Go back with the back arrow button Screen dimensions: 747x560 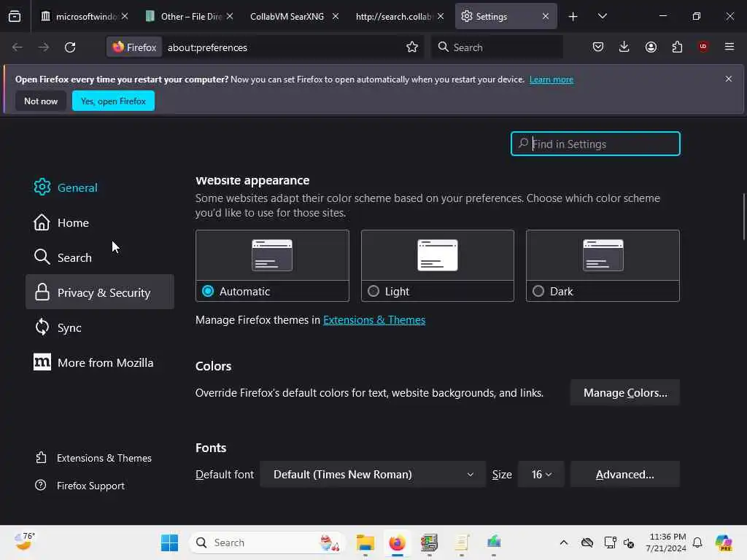point(18,47)
